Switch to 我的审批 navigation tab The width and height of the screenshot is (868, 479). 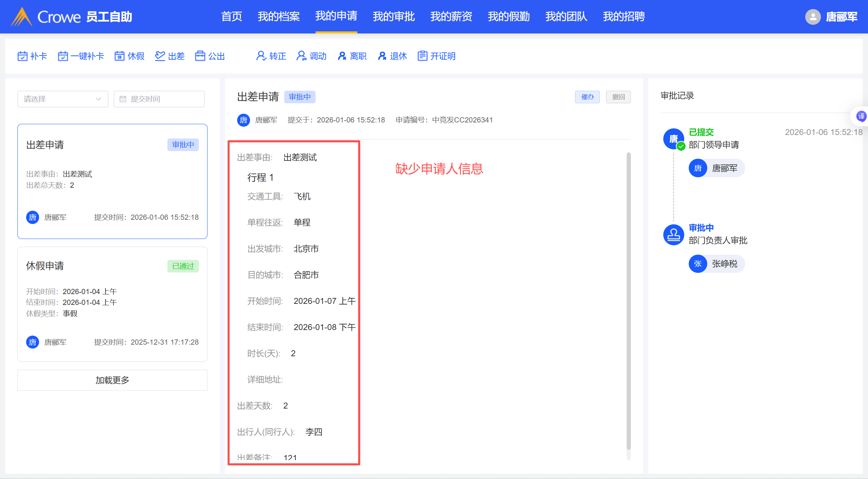pyautogui.click(x=394, y=16)
